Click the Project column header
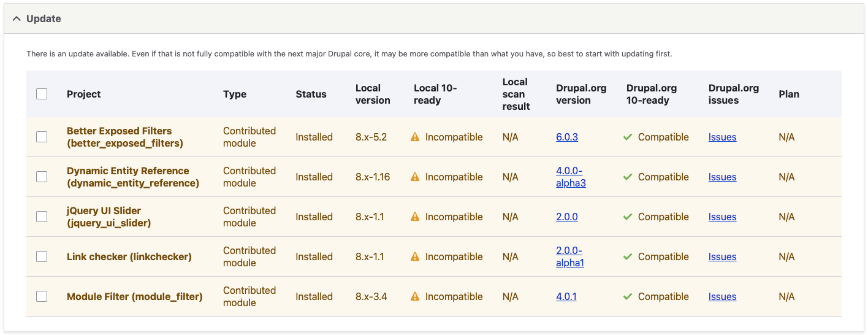 pyautogui.click(x=83, y=94)
